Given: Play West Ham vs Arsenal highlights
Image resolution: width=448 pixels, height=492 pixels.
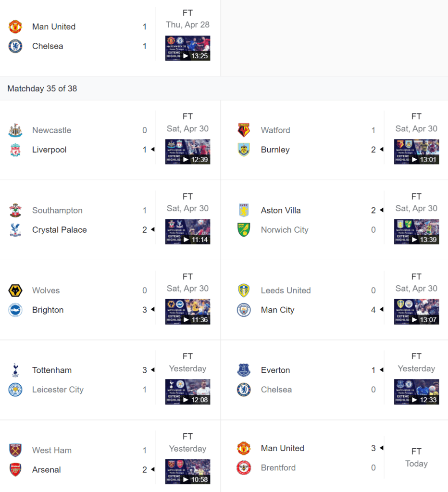Looking at the screenshot, I should pyautogui.click(x=187, y=472).
